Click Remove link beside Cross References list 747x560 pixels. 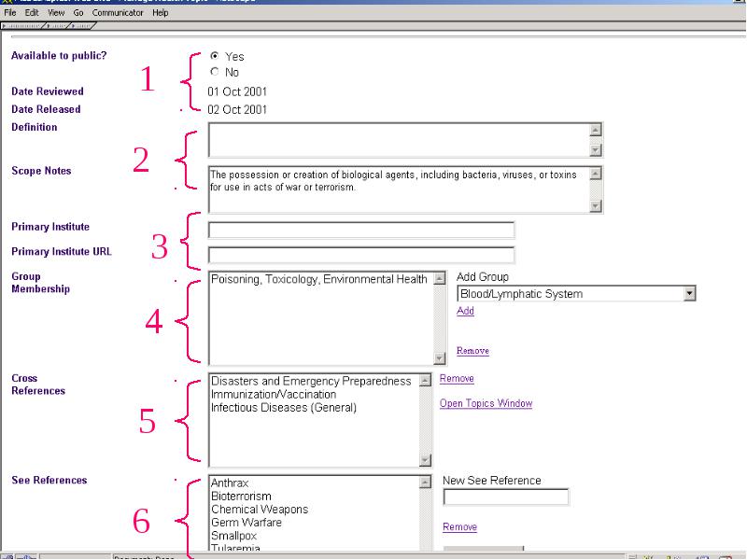(x=457, y=379)
